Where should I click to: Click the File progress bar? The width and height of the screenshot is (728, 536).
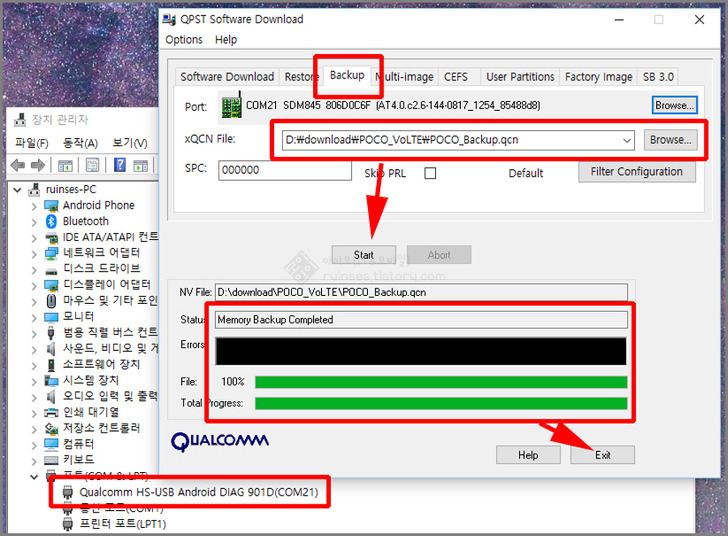coord(441,382)
